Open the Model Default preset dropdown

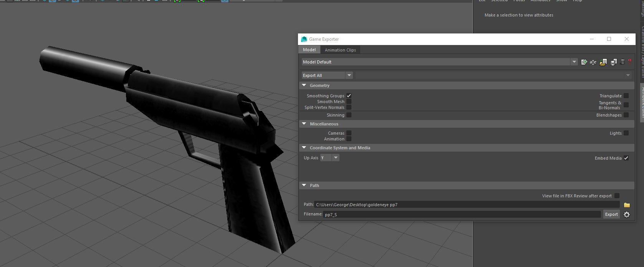440,62
